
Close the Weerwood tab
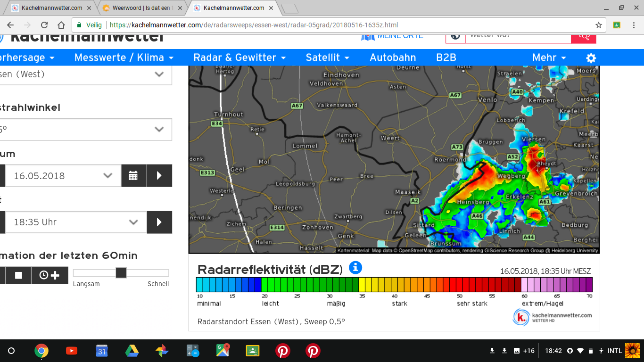(181, 8)
